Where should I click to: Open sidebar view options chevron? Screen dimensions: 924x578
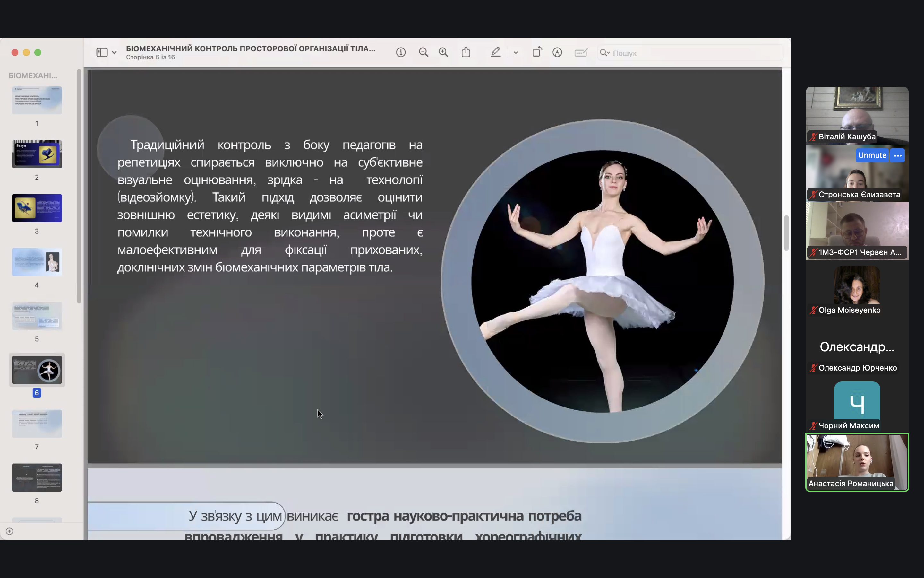(114, 53)
